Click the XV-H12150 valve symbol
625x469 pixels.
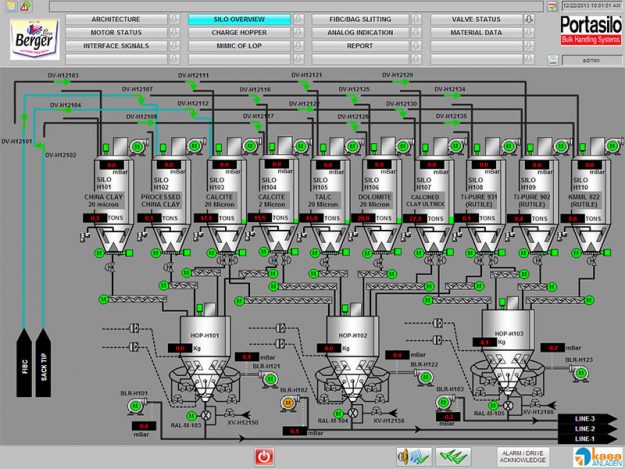(230, 413)
